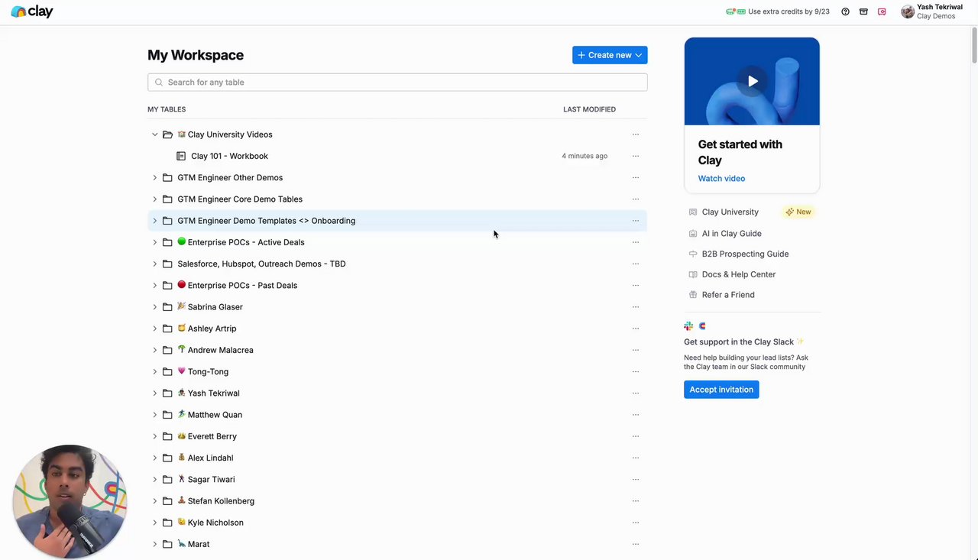Expand GTM Engineer Core Demo Tables folder
The image size is (978, 560).
click(x=154, y=199)
